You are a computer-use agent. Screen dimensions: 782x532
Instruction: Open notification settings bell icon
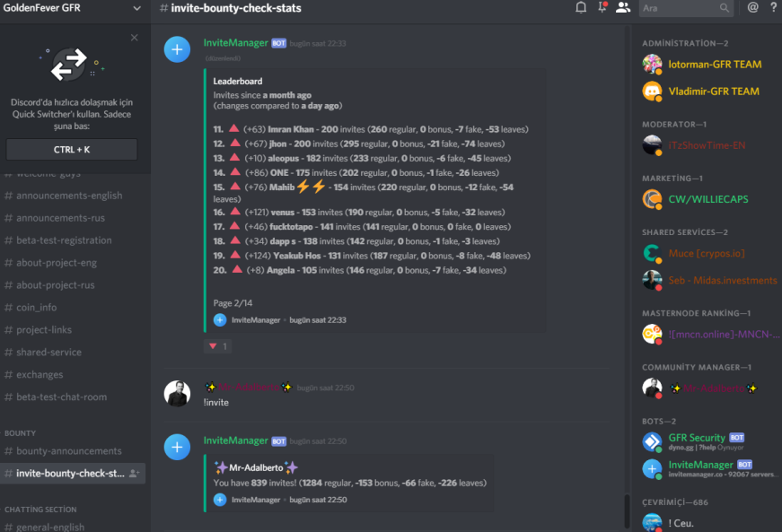(581, 7)
